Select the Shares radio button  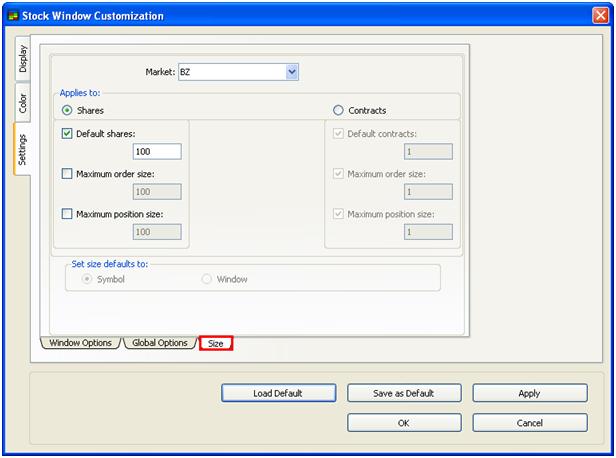(68, 110)
